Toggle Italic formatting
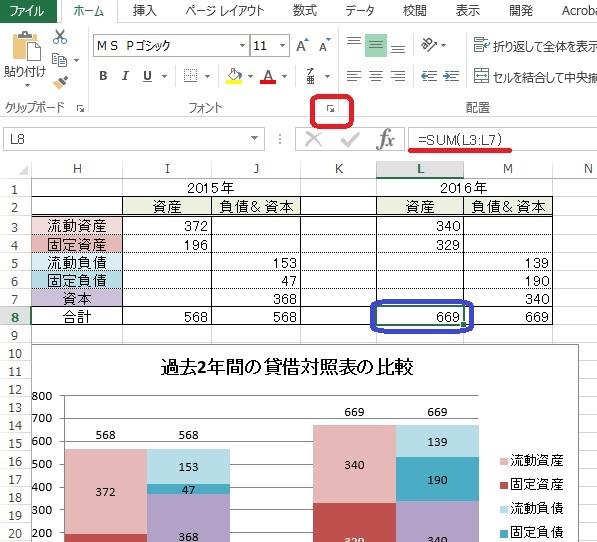This screenshot has height=542, width=597. [125, 76]
